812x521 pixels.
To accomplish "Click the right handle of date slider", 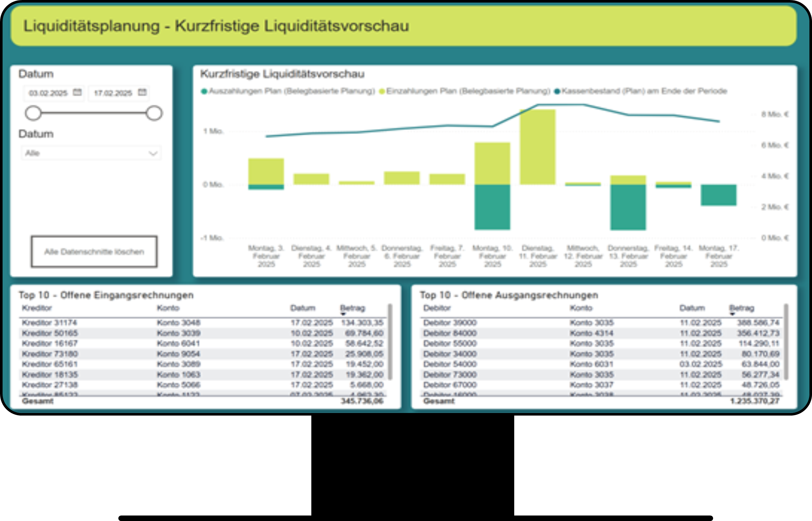I will tap(154, 113).
